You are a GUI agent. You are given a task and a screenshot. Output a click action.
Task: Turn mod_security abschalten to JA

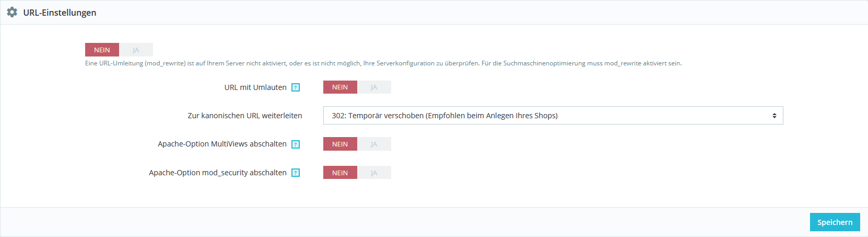(x=374, y=173)
